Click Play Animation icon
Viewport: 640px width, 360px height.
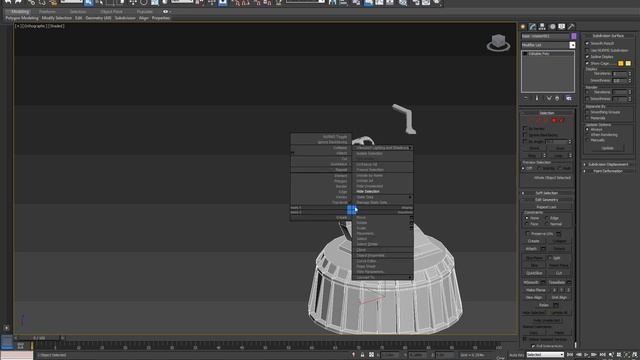point(586,355)
